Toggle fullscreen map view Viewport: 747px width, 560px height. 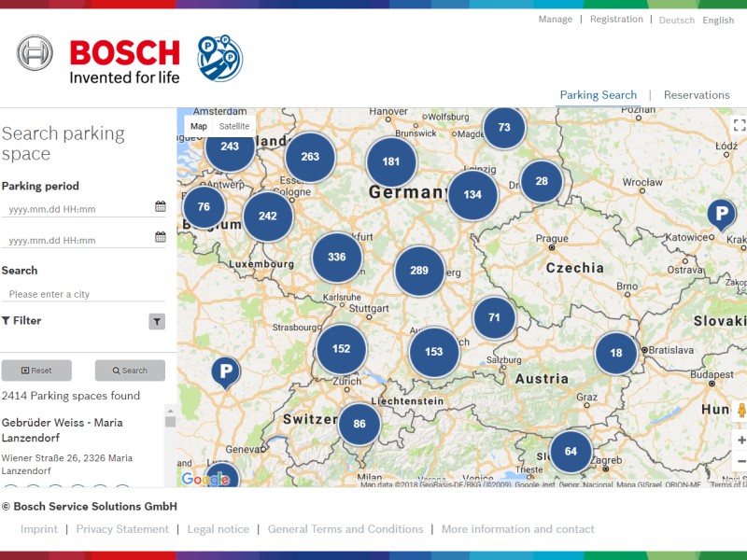point(740,125)
